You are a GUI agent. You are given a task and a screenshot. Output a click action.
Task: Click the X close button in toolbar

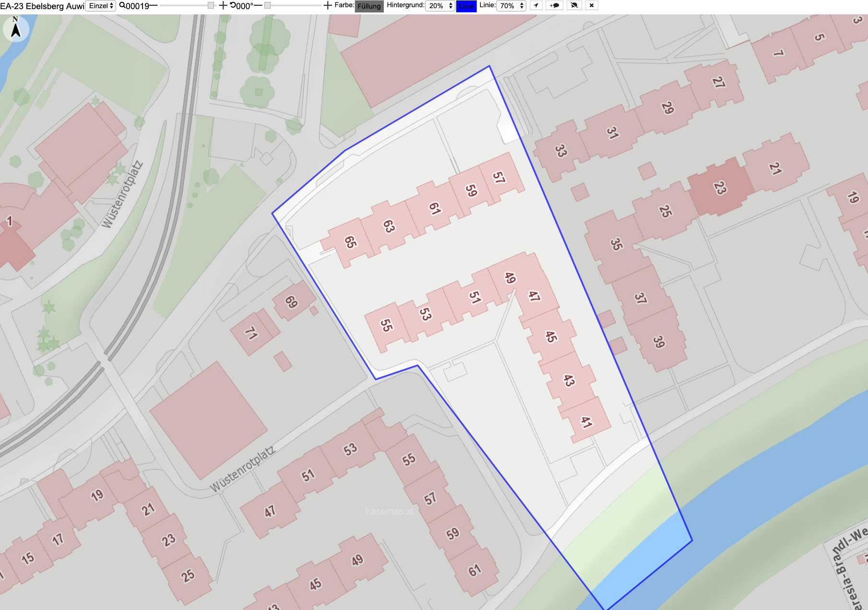click(592, 6)
